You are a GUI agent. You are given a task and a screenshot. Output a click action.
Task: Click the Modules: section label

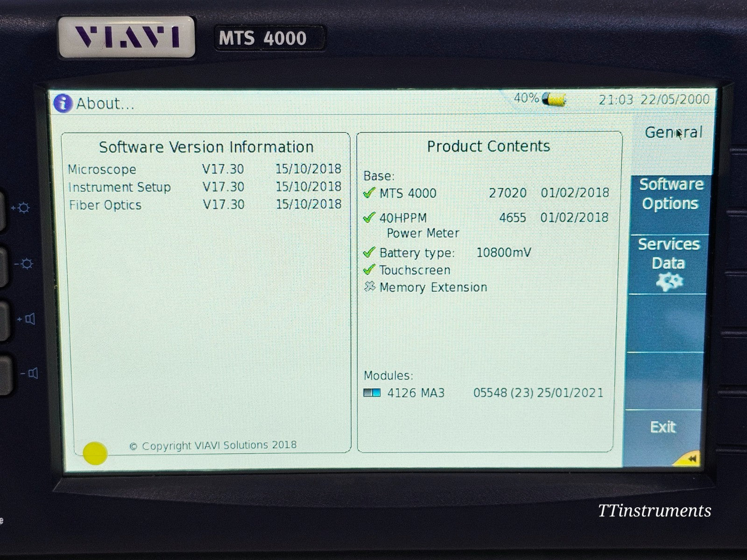(x=388, y=375)
